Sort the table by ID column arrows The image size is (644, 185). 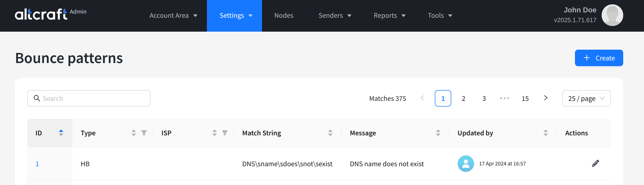click(61, 133)
